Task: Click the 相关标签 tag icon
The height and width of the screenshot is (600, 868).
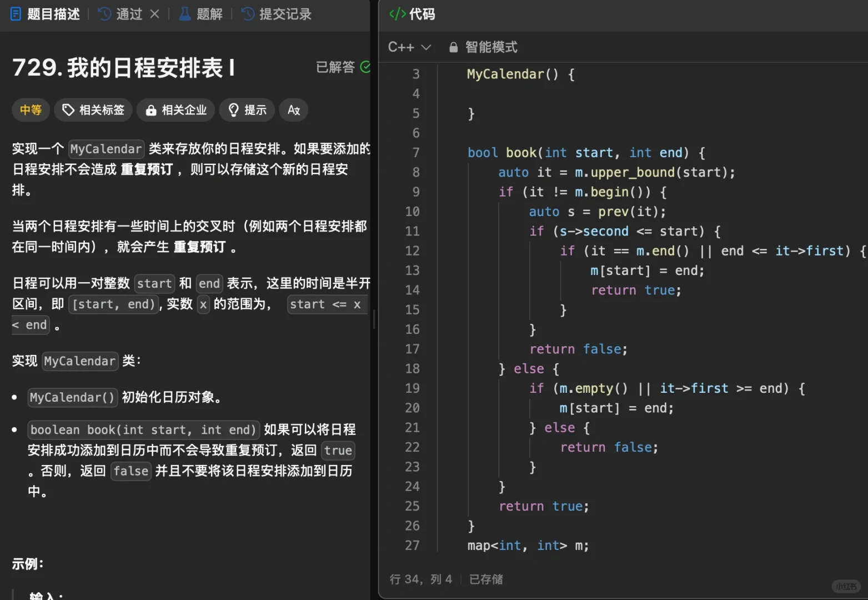Action: [68, 110]
